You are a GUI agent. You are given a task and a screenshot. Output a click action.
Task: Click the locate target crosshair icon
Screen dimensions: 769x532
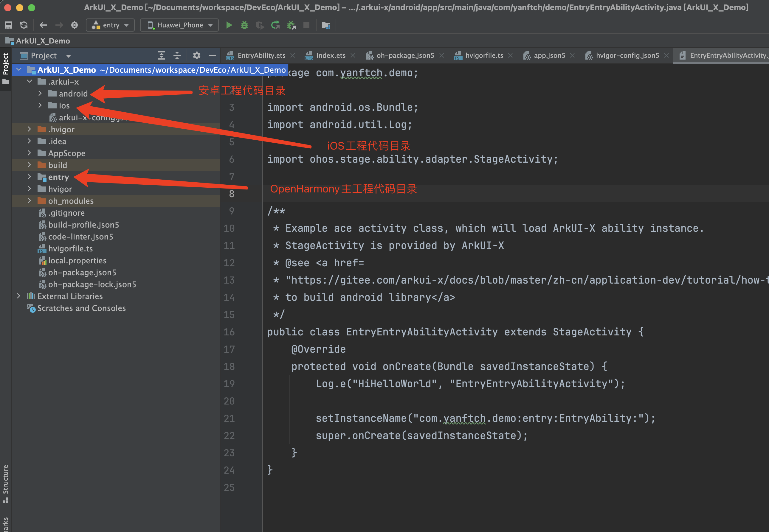coord(75,25)
